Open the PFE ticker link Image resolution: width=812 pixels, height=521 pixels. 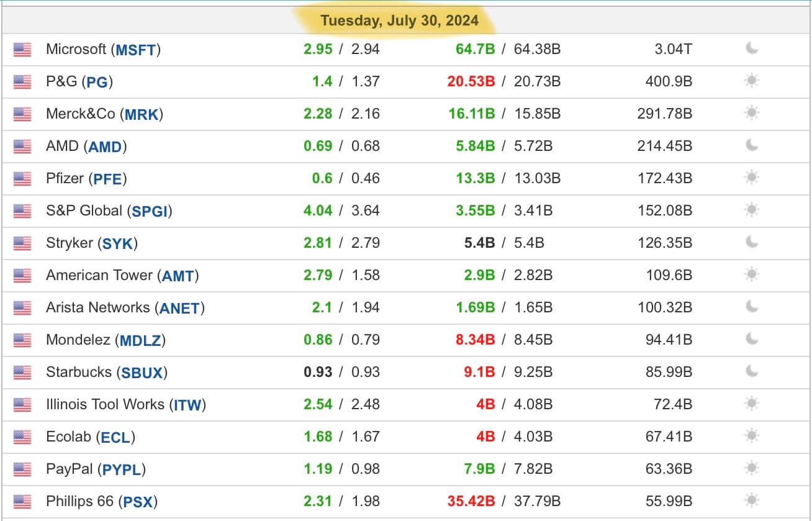pos(107,179)
